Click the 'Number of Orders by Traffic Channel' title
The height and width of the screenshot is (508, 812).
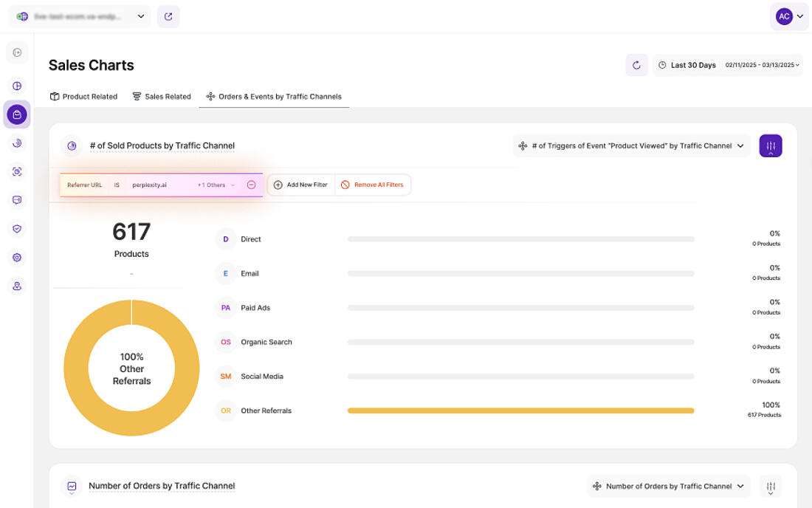(162, 487)
